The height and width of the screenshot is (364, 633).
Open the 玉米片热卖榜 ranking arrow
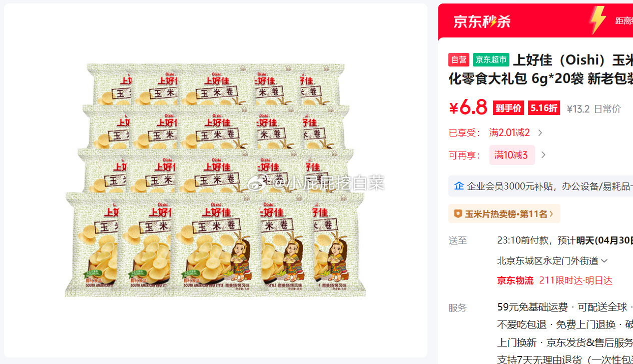point(551,214)
